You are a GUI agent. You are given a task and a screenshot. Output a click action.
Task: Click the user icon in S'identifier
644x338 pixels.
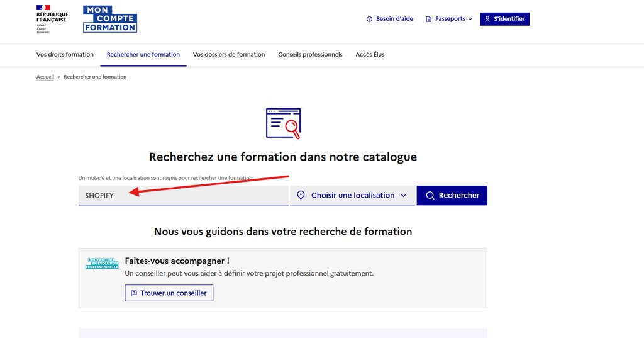point(487,19)
